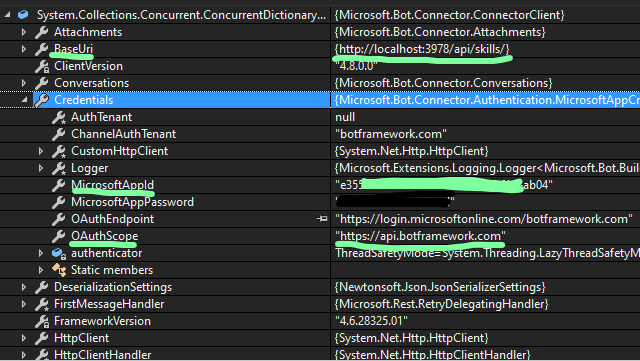Click the "https://api.botframework.com" value

[420, 236]
